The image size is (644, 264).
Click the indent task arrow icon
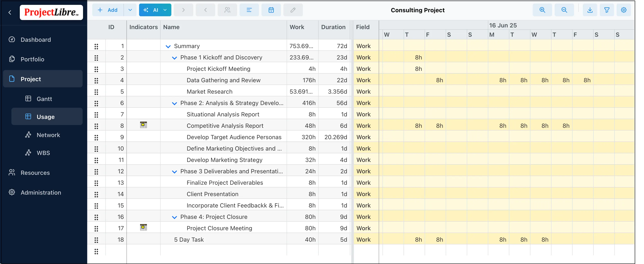click(x=183, y=10)
